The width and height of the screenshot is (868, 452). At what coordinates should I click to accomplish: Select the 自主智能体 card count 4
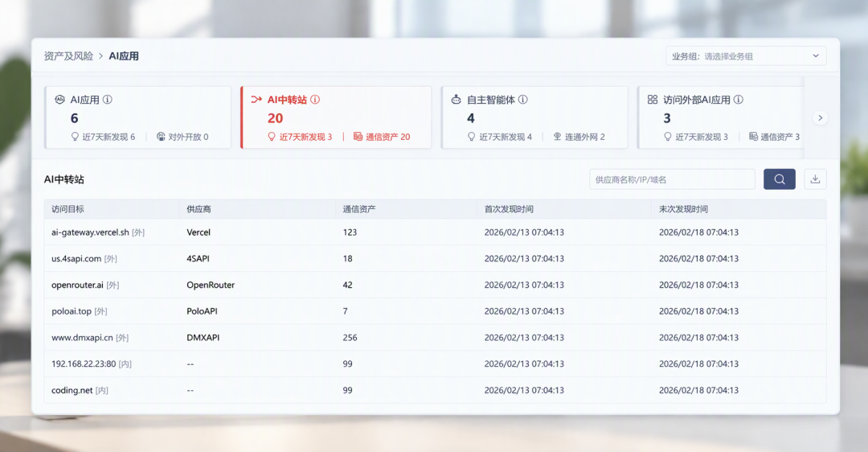(470, 118)
